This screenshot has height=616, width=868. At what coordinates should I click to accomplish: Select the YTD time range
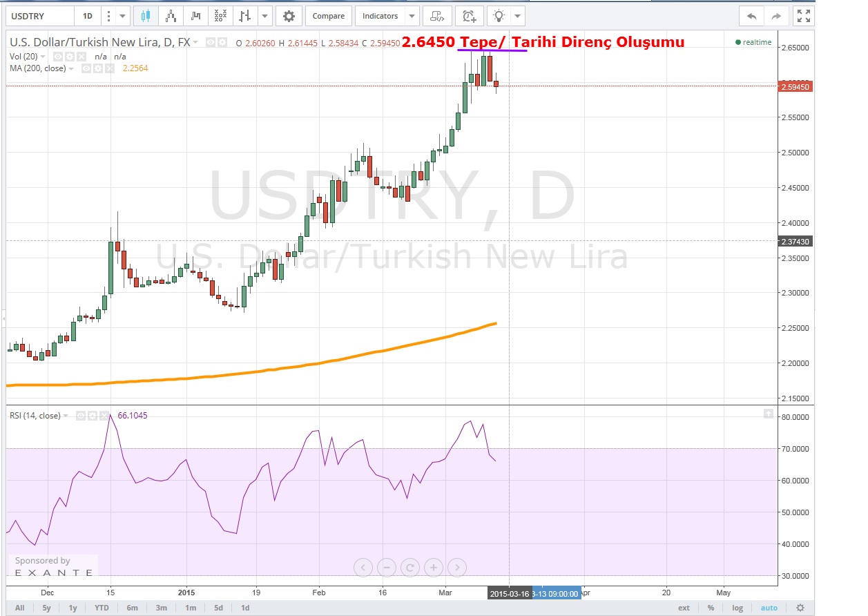point(102,608)
